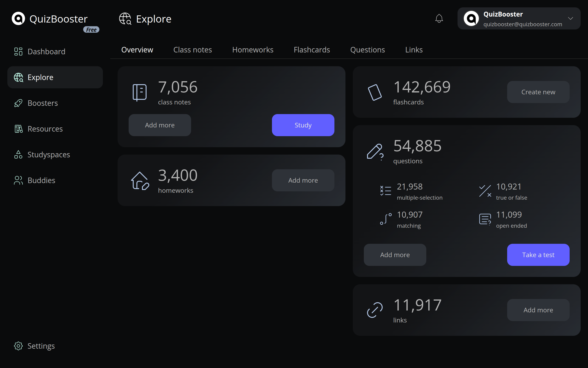Image resolution: width=588 pixels, height=368 pixels.
Task: Click Add more beside links
Action: click(538, 310)
